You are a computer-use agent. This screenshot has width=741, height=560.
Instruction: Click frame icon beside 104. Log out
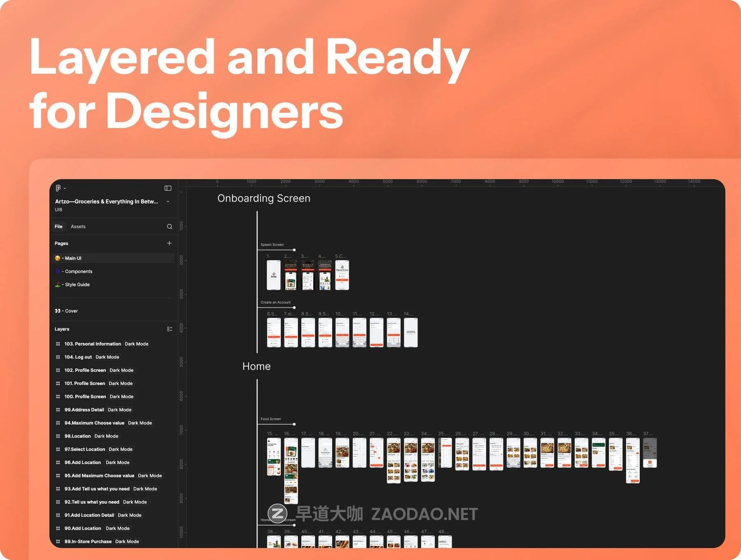(58, 357)
